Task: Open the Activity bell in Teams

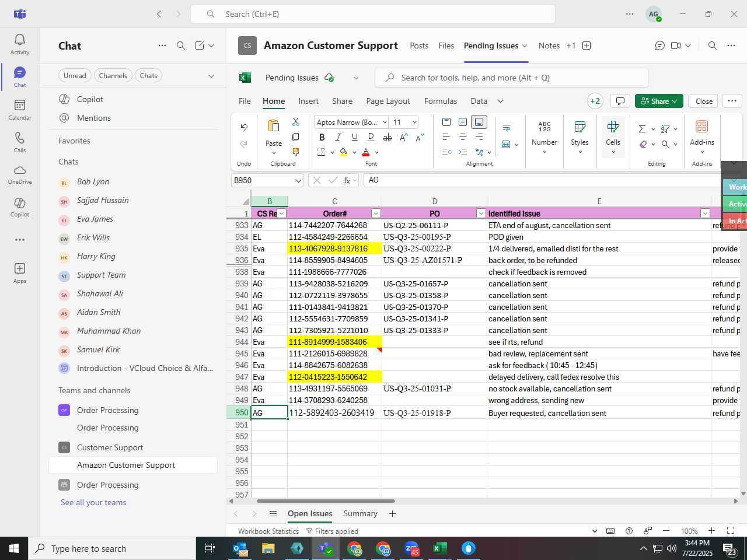Action: (20, 44)
